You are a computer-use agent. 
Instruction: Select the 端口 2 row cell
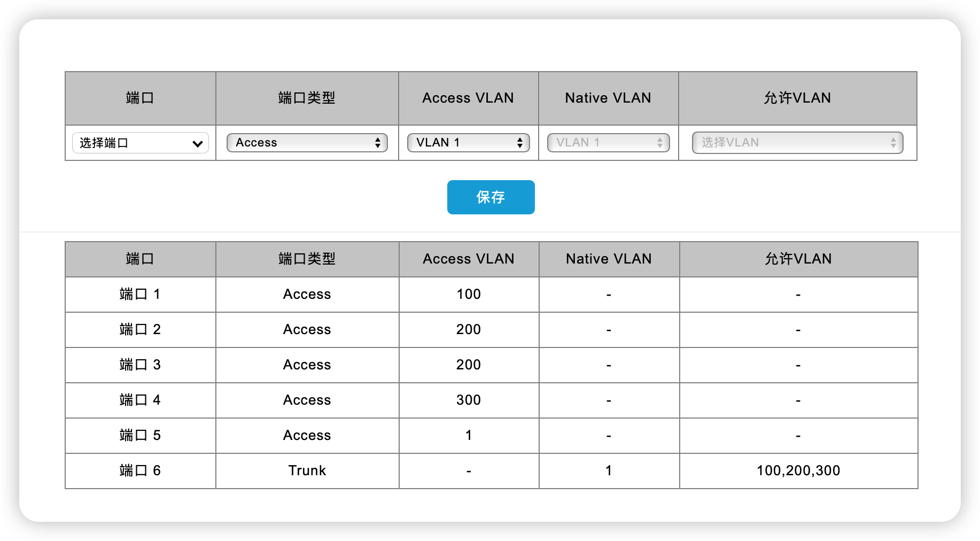(x=140, y=330)
